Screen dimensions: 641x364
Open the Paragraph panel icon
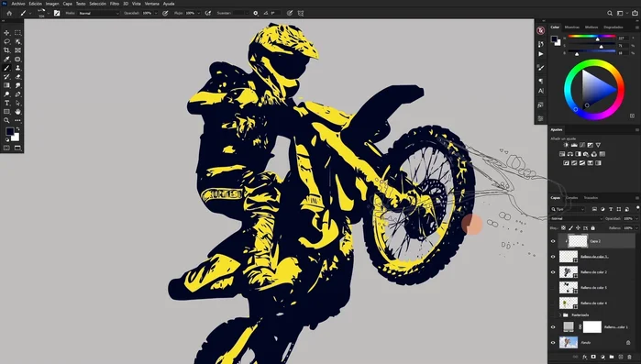[540, 82]
